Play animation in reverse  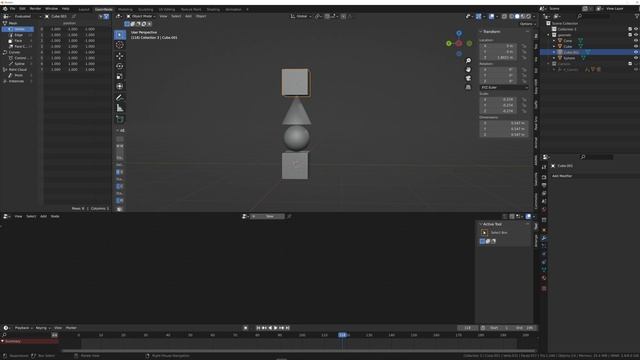coord(270,328)
